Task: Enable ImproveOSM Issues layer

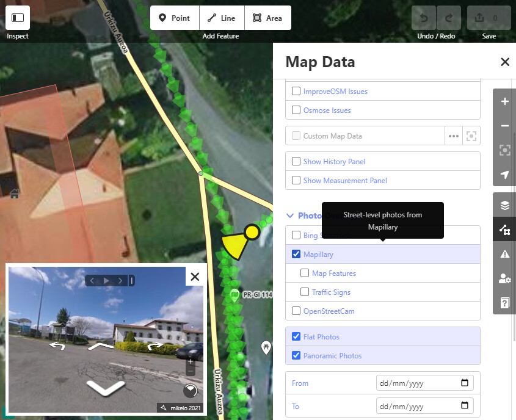Action: pyautogui.click(x=296, y=91)
